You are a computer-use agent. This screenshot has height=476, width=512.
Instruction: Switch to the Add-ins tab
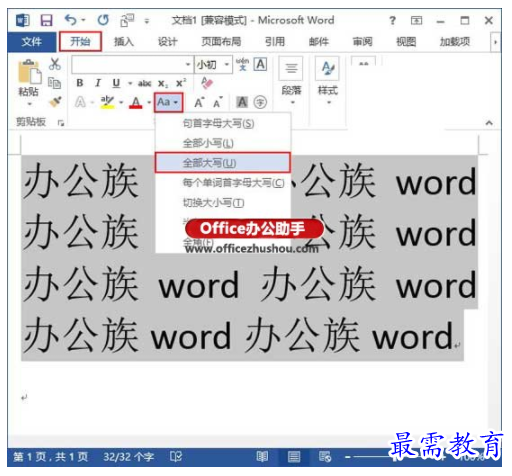455,42
